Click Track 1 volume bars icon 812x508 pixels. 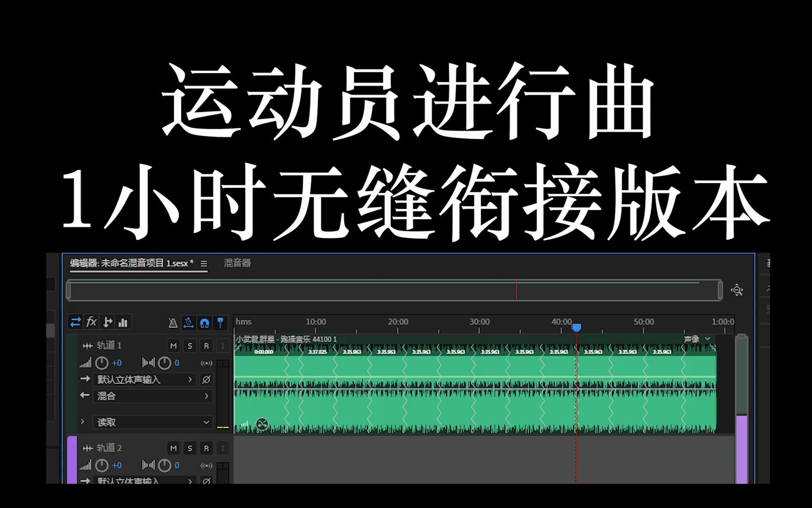[86, 363]
